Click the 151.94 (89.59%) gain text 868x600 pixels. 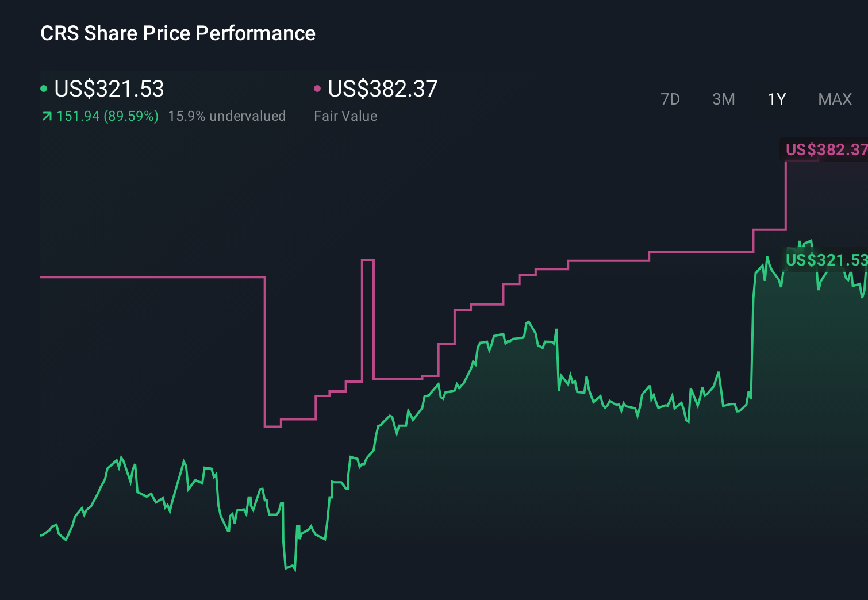tap(107, 116)
